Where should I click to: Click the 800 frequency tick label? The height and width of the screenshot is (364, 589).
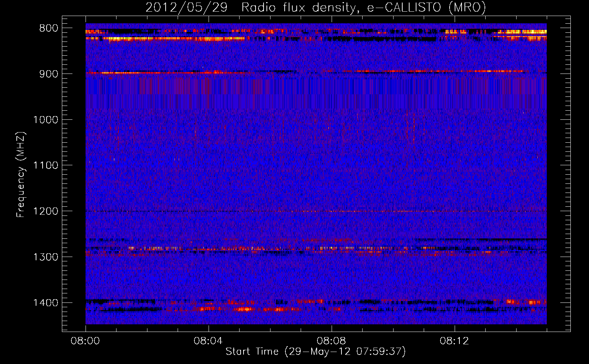49,28
